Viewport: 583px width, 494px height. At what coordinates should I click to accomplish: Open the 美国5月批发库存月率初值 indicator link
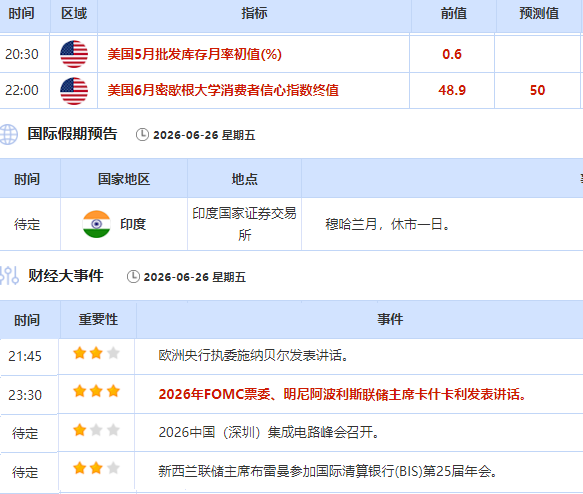[x=194, y=54]
